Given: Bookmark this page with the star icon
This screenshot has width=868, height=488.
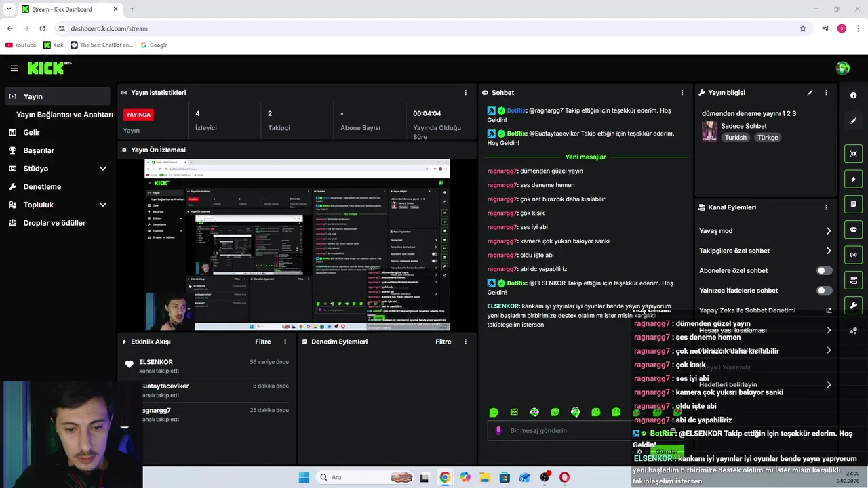Looking at the screenshot, I should 803,28.
